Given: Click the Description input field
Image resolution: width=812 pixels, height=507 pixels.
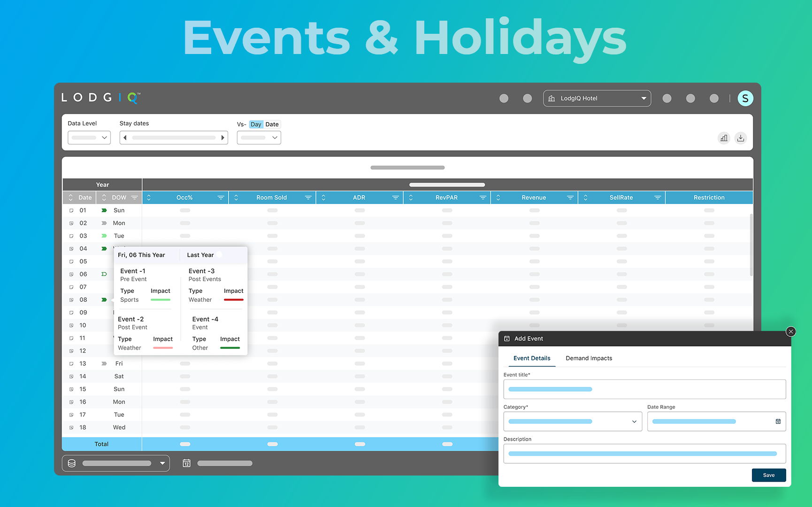Looking at the screenshot, I should (x=645, y=453).
